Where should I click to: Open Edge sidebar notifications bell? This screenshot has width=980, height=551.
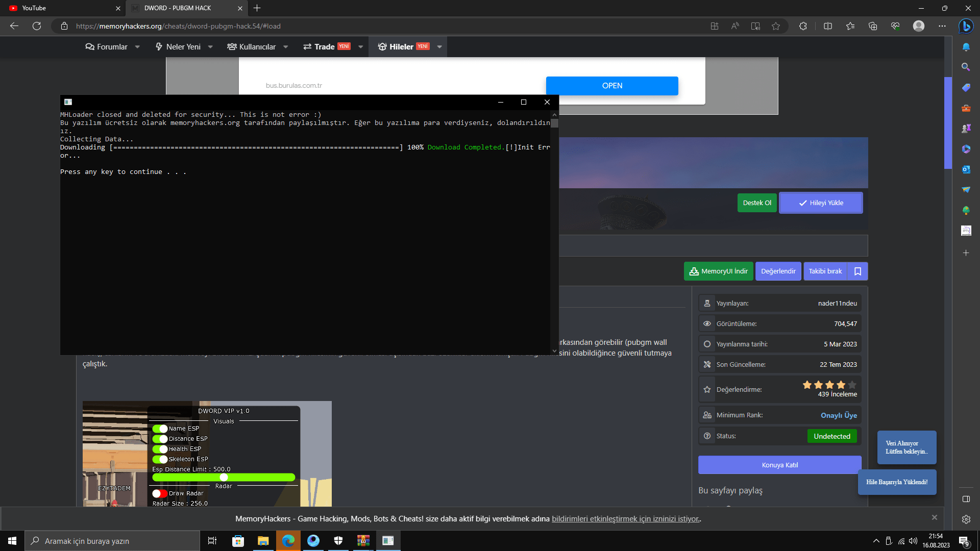[966, 47]
